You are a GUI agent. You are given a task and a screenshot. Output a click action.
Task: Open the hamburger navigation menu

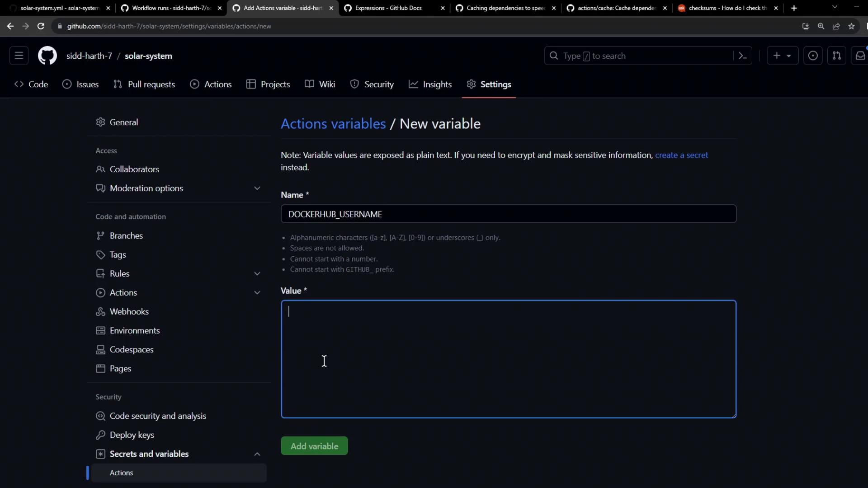[x=19, y=56]
